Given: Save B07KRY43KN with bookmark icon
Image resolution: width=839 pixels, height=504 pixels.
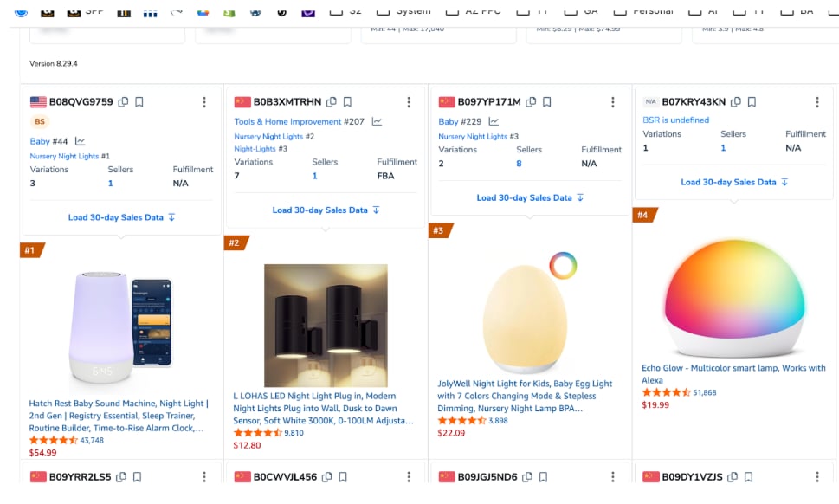Looking at the screenshot, I should coord(752,102).
